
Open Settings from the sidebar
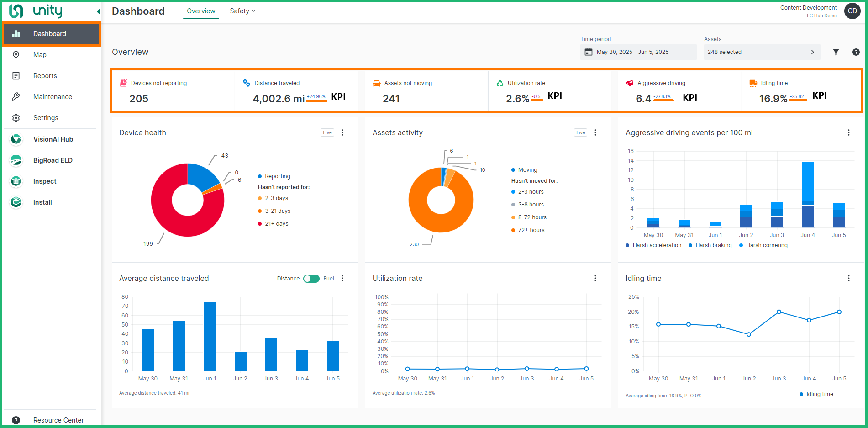[46, 117]
